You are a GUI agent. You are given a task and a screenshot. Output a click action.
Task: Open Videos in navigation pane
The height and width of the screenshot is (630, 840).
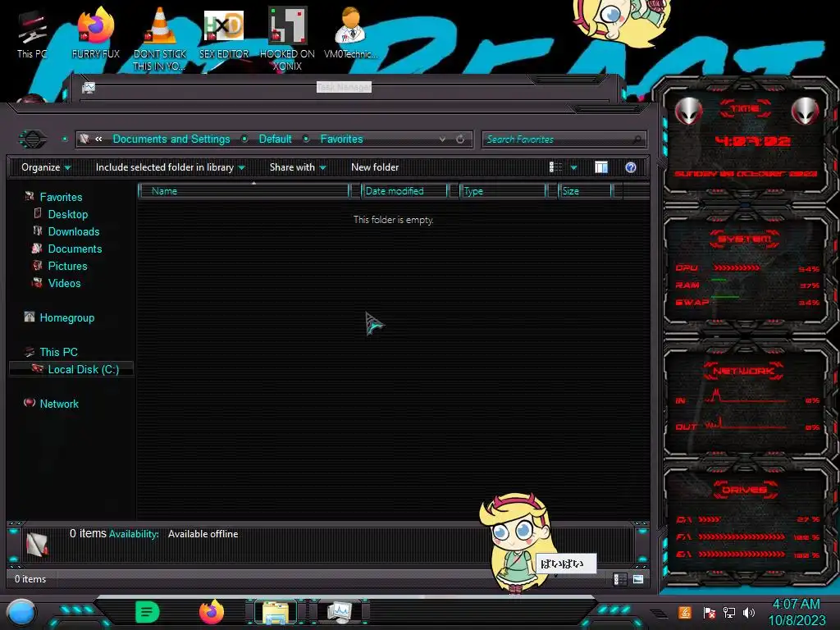pyautogui.click(x=64, y=283)
